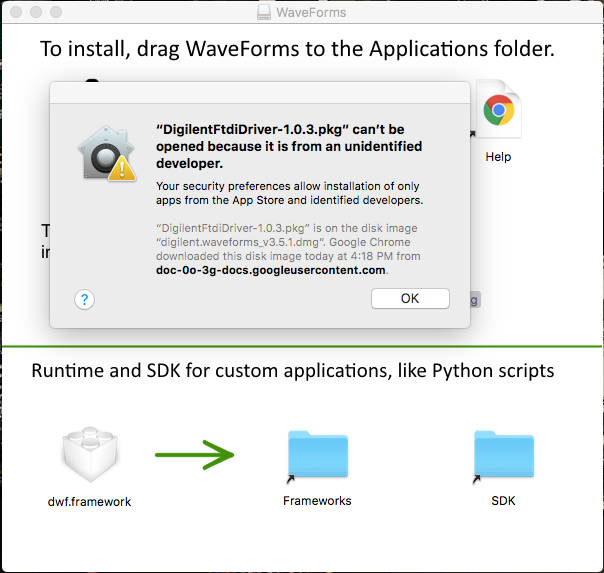Viewport: 604px width, 573px height.
Task: Open the Chrome Help file icon
Action: 499,109
